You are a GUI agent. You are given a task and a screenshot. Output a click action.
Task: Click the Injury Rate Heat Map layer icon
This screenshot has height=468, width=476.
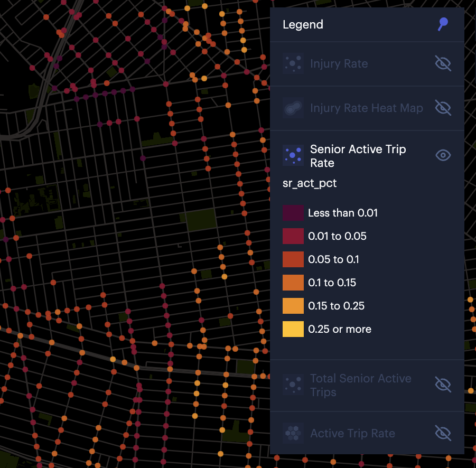tap(293, 108)
